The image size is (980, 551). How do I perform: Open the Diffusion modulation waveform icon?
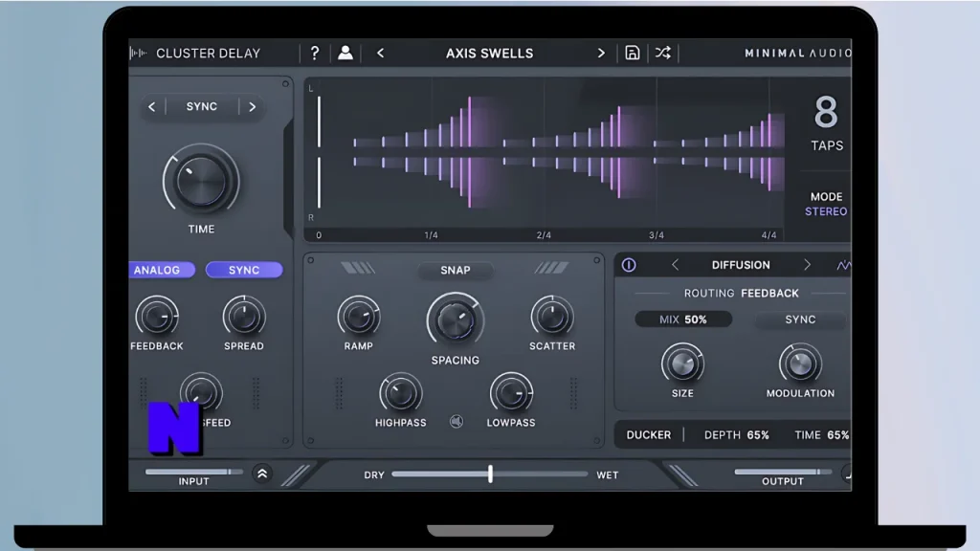pos(843,266)
